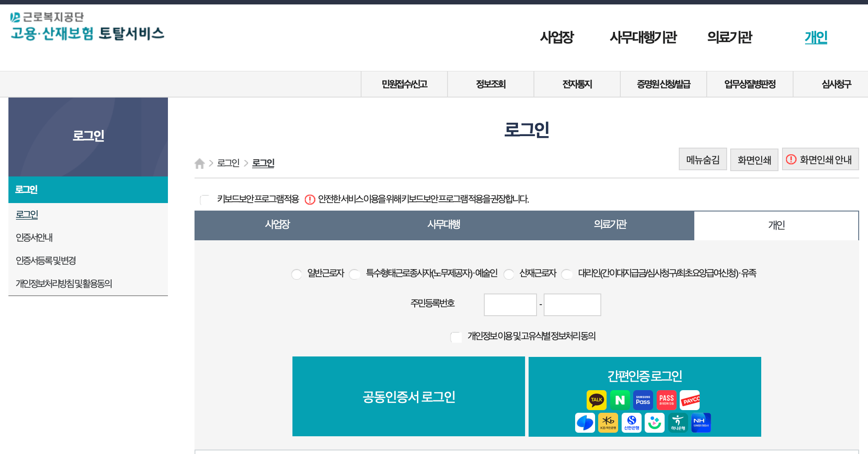
Task: Click the PAYCO authentication icon
Action: pyautogui.click(x=690, y=400)
